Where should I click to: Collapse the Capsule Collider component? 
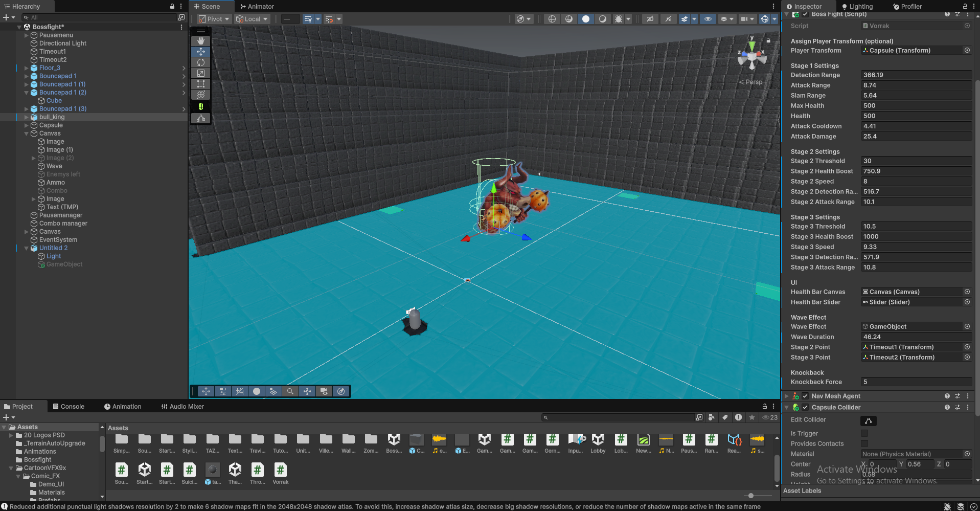[x=787, y=407]
